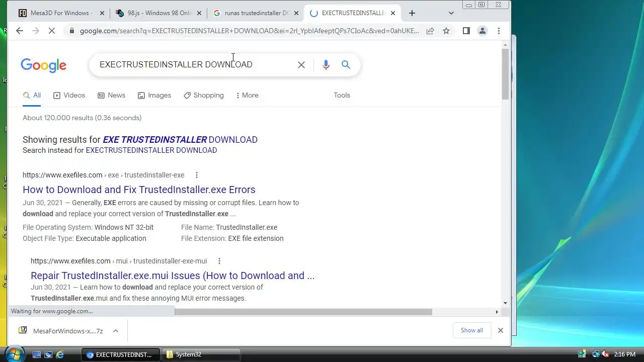Open the Videos results filter
The width and height of the screenshot is (644, 362).
coord(69,95)
